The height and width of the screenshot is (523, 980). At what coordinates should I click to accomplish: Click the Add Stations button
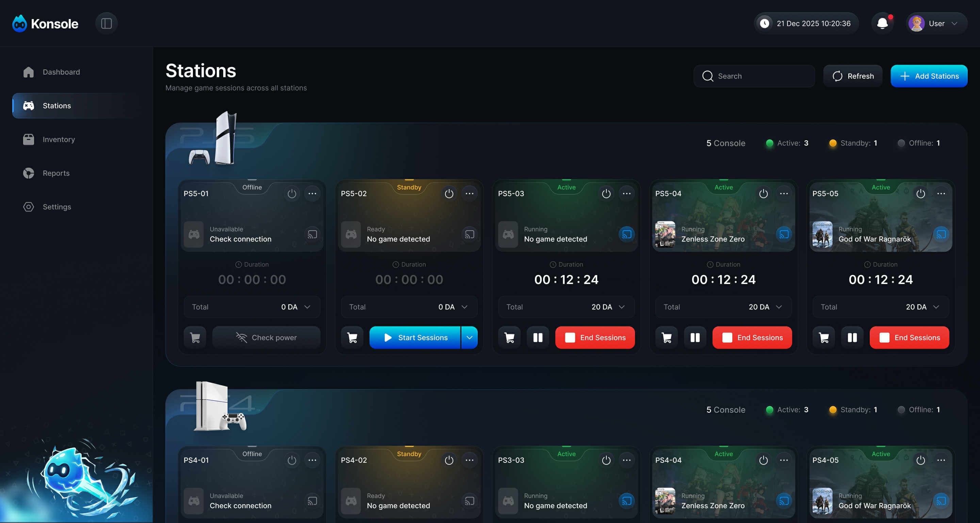pyautogui.click(x=929, y=76)
